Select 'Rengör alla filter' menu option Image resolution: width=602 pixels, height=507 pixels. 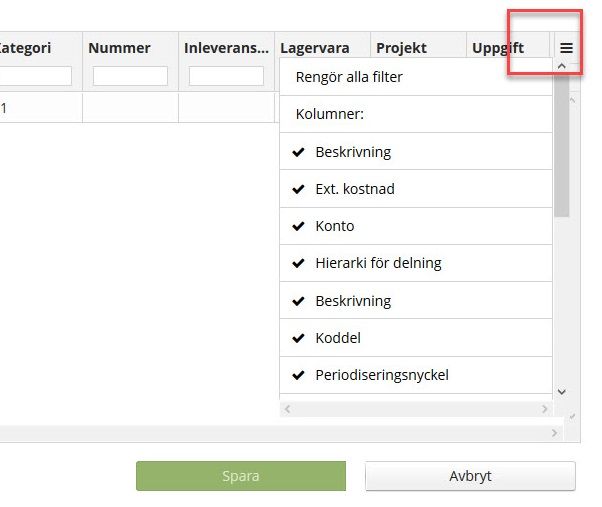pos(350,77)
